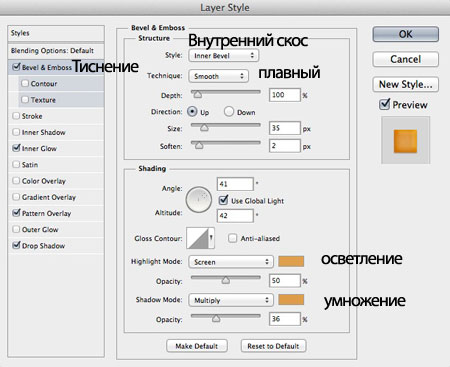Uncheck Use Global Light
The image size is (450, 367).
tap(223, 200)
